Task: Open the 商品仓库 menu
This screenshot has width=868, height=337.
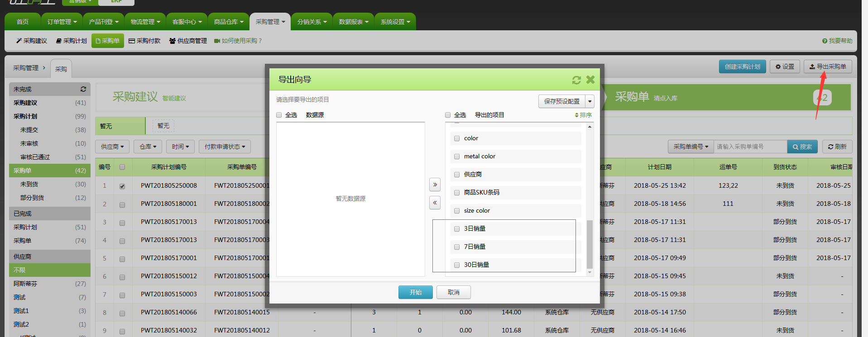Action: (229, 22)
